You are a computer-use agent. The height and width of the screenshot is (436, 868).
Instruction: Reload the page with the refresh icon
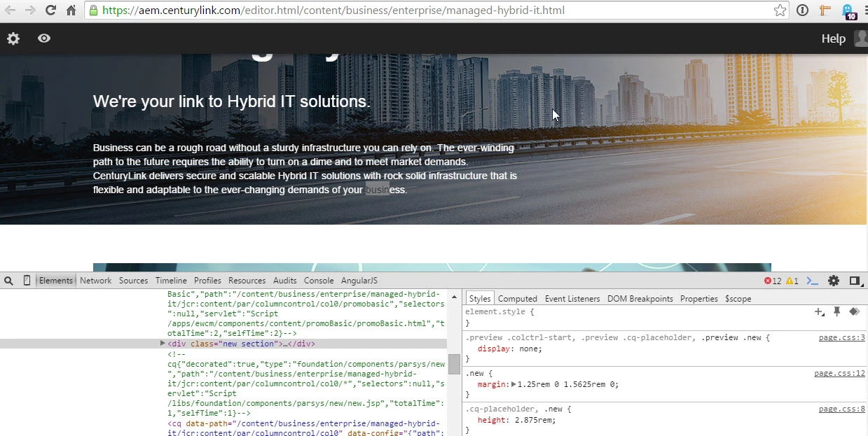click(50, 10)
